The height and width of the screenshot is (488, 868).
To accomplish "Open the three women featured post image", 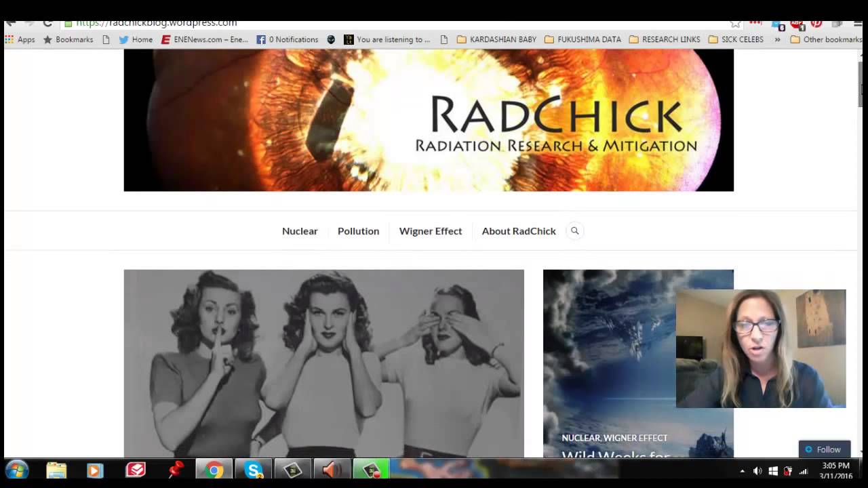I will [x=323, y=363].
